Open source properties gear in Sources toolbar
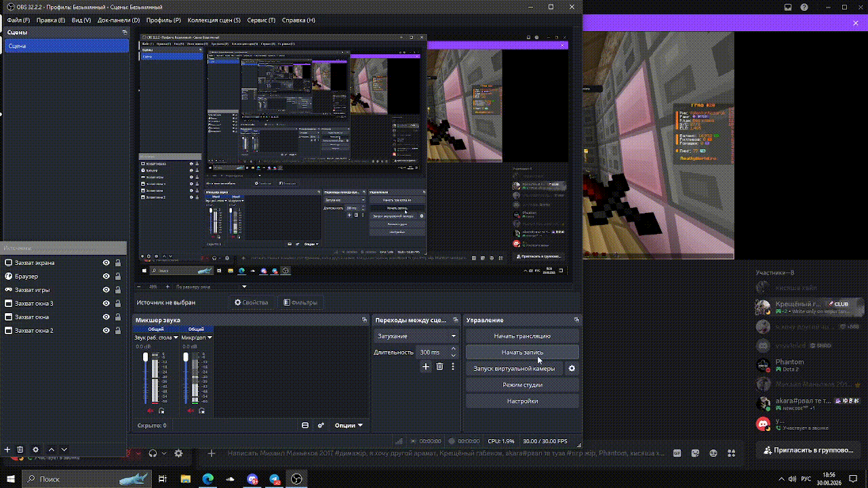Screen dimensions: 868x488 36,449
